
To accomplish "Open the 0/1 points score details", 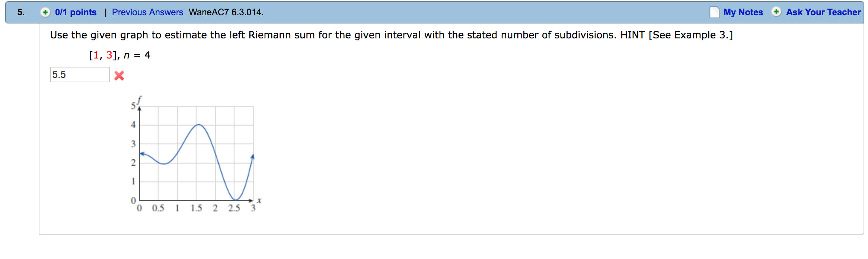I will coord(76,12).
